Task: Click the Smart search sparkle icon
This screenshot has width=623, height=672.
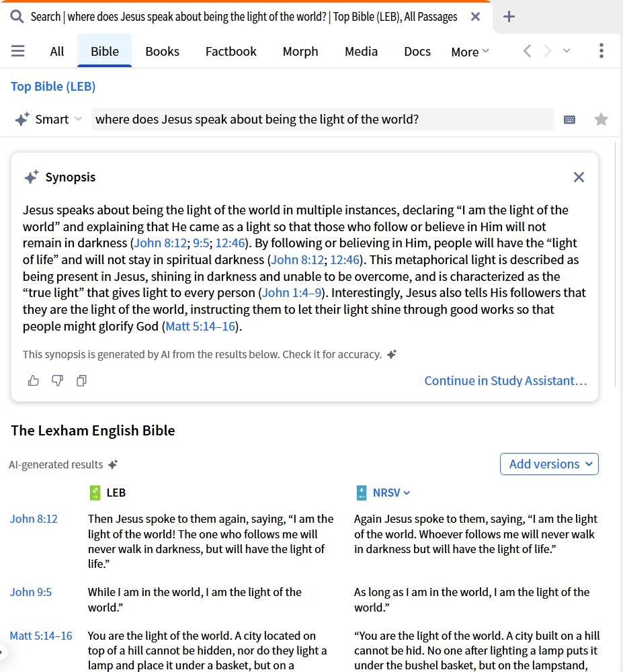Action: tap(22, 119)
